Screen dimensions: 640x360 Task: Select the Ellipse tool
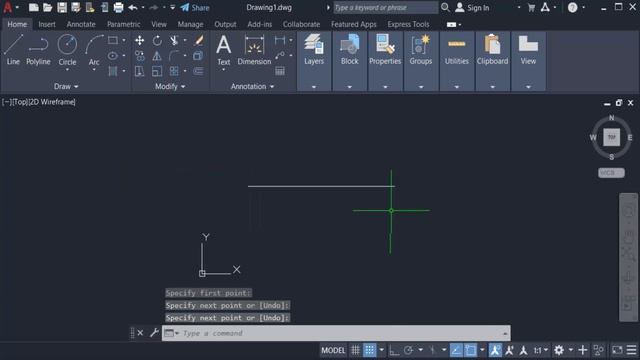[x=113, y=56]
